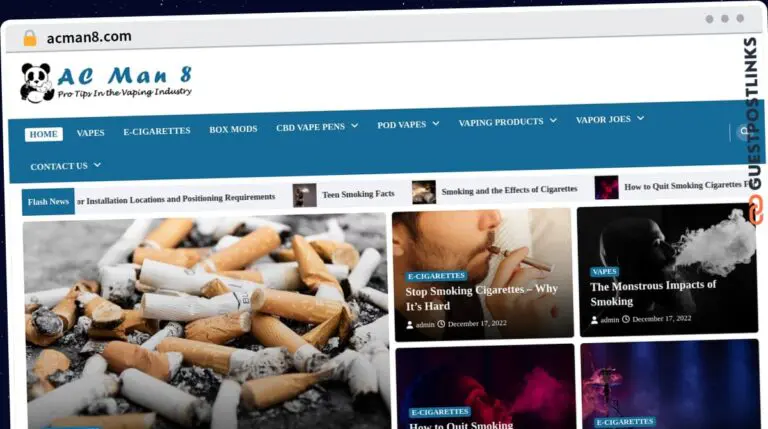Open the cigarette butts featured image

[206, 321]
